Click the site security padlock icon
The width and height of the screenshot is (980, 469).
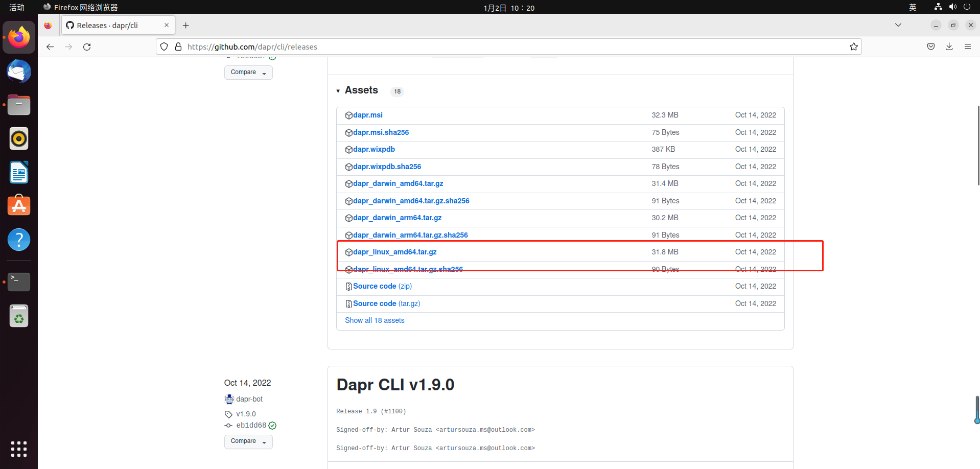pos(178,46)
